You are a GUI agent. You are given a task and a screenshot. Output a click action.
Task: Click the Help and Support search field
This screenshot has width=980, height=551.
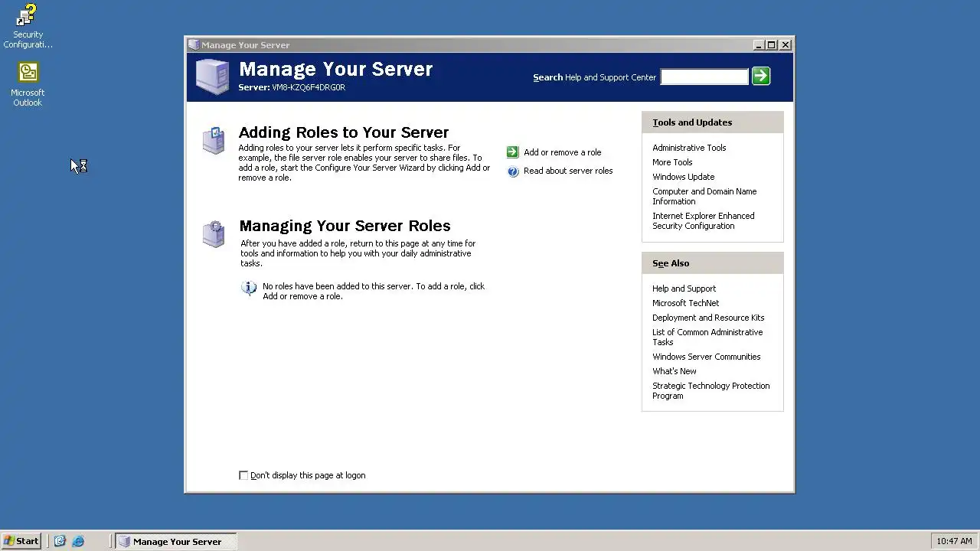click(x=704, y=77)
